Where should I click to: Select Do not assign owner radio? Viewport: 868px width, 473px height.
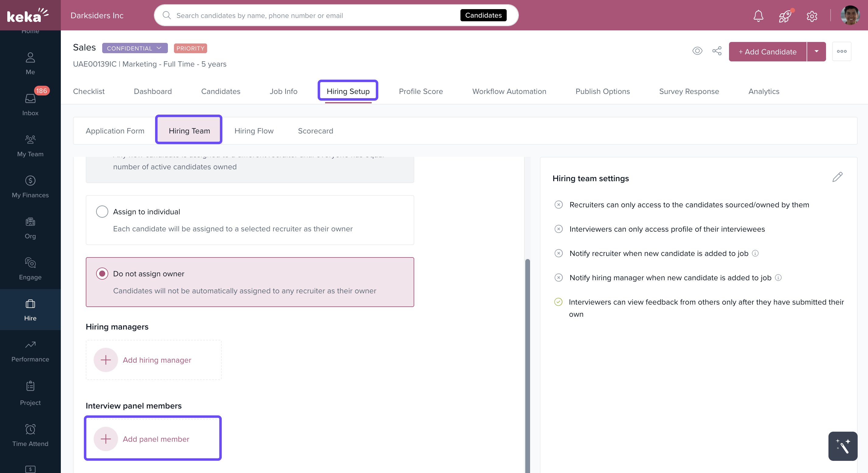pyautogui.click(x=102, y=274)
